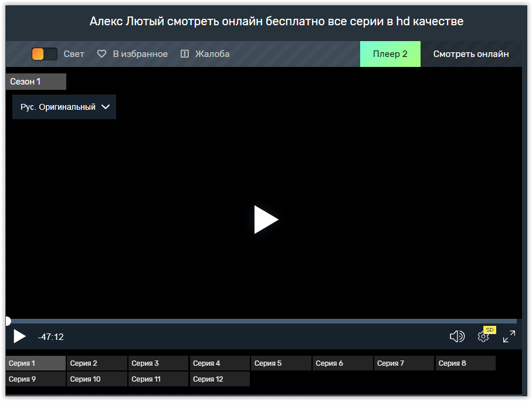Click the heart icon for favorites

coord(101,54)
